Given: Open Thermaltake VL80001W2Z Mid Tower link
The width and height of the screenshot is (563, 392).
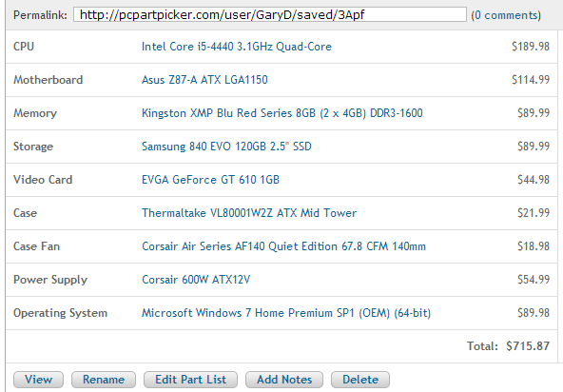Looking at the screenshot, I should coord(249,213).
